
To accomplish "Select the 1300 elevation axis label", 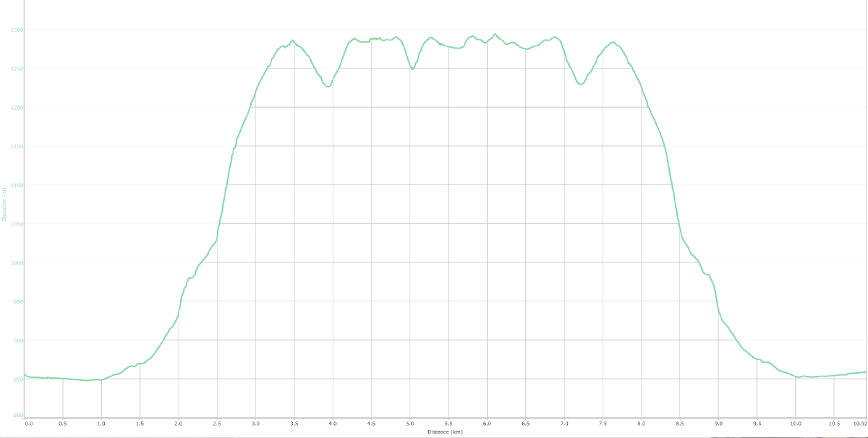I will (x=17, y=30).
